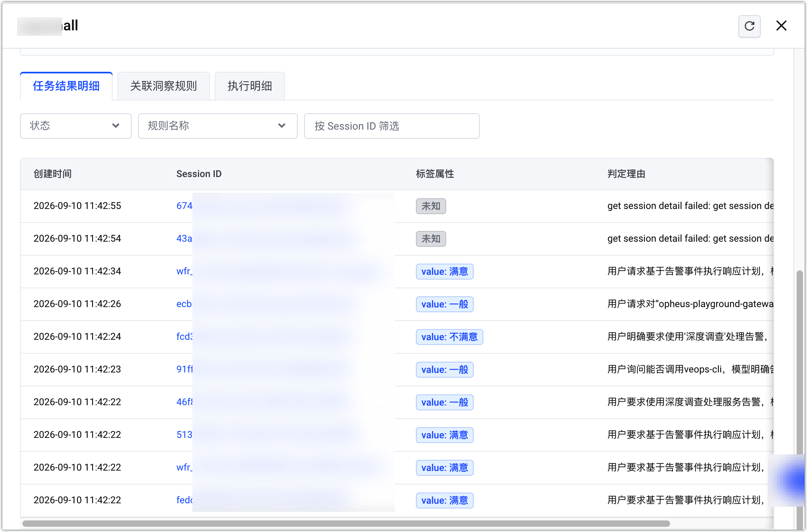Close the panel with X icon
Viewport: 807px width, 532px height.
tap(781, 26)
